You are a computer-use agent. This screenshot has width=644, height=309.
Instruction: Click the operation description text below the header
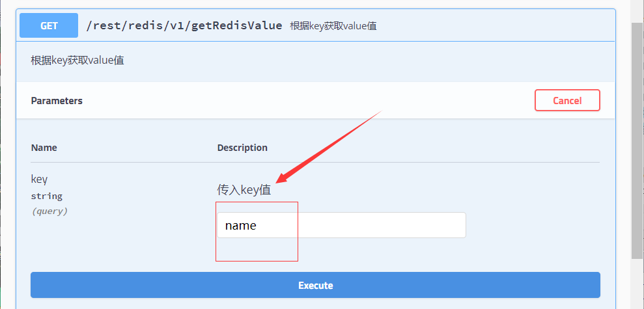(x=77, y=60)
